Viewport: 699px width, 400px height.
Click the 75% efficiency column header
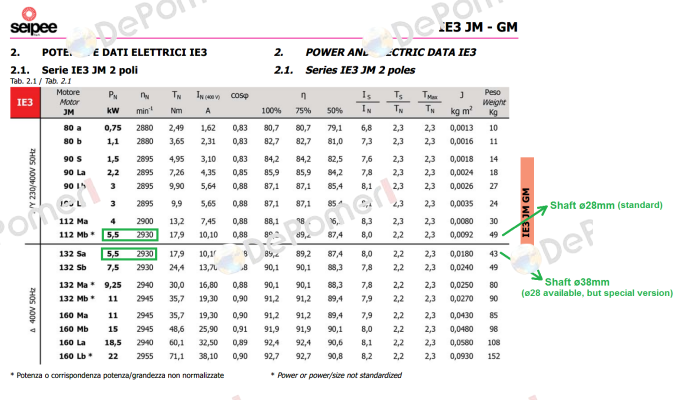303,111
